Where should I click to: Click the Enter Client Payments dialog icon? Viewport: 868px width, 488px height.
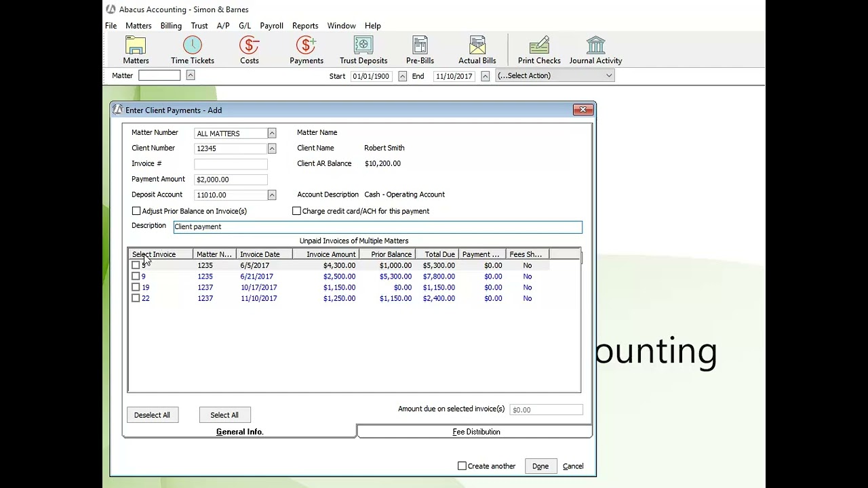118,110
